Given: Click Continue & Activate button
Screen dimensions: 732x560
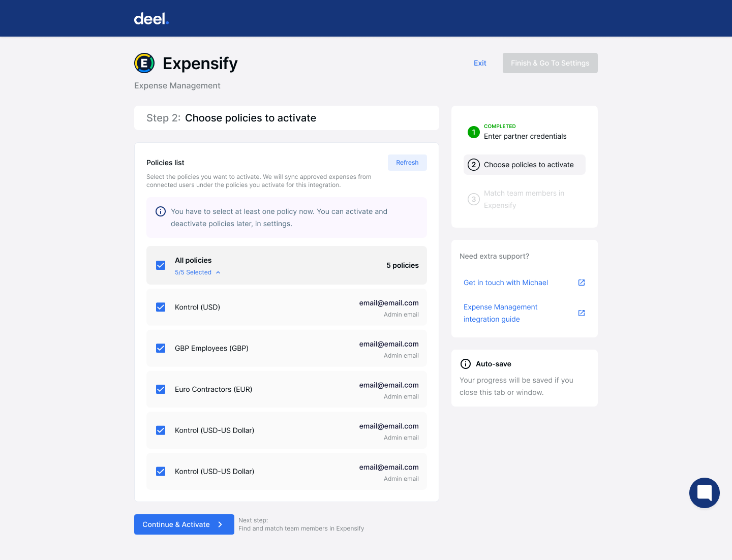Looking at the screenshot, I should click(x=184, y=524).
